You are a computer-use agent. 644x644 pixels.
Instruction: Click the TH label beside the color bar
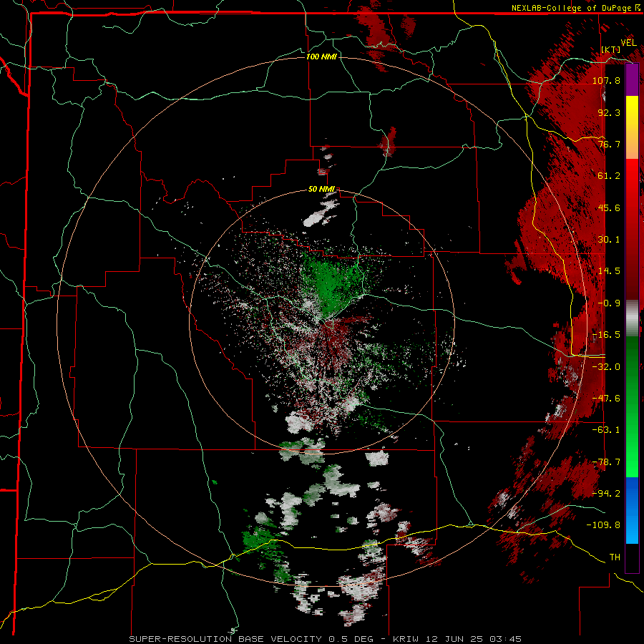click(615, 557)
